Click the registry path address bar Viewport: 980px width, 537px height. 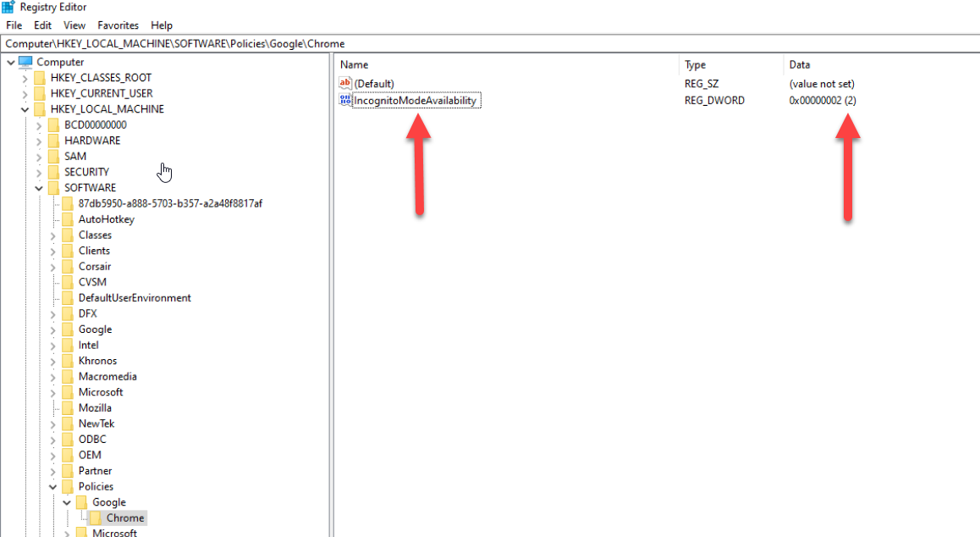click(490, 44)
